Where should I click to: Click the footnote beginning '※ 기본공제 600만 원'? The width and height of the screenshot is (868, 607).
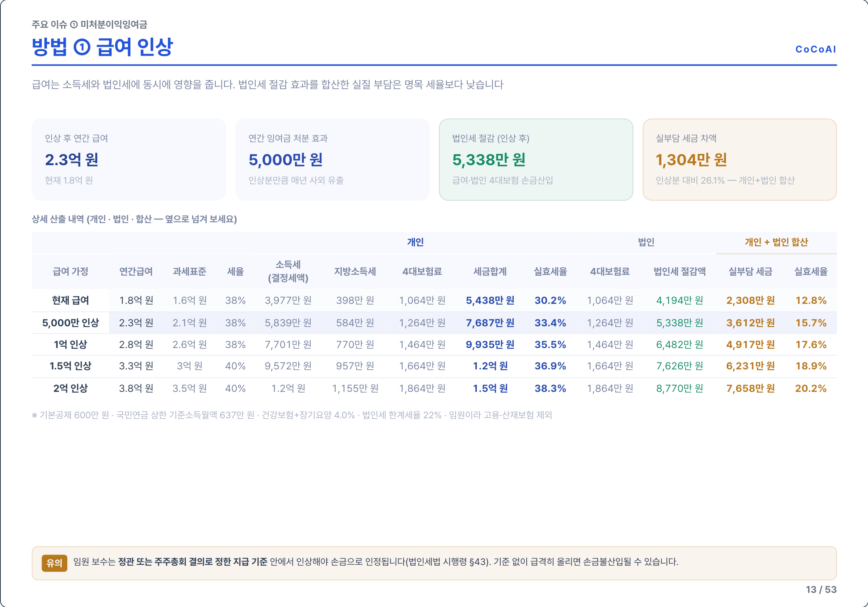click(x=292, y=415)
